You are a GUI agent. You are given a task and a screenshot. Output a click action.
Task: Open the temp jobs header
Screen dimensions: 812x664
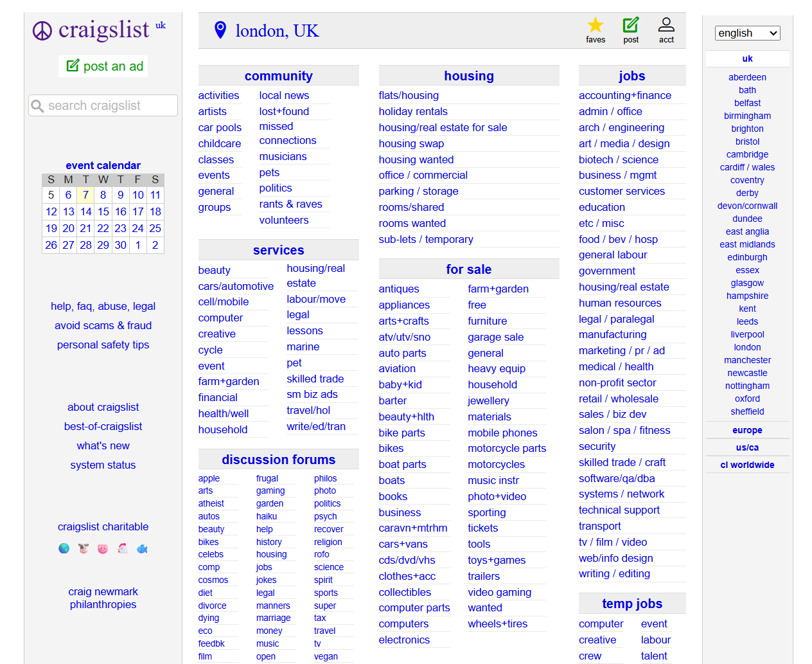click(632, 604)
